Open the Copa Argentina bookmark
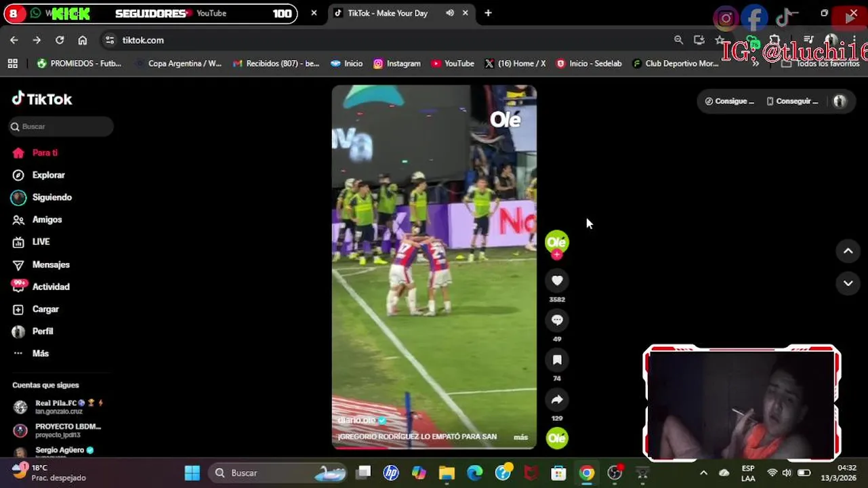This screenshot has height=488, width=868. click(x=179, y=63)
